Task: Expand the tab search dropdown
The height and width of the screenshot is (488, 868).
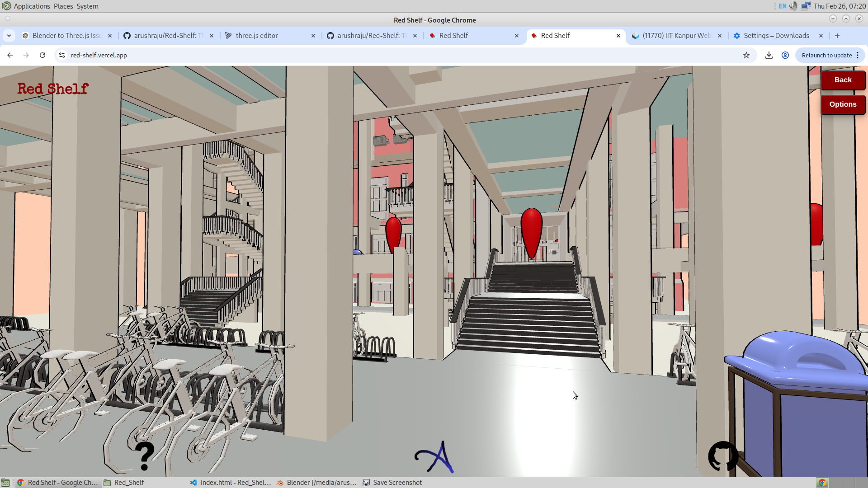Action: [x=9, y=36]
